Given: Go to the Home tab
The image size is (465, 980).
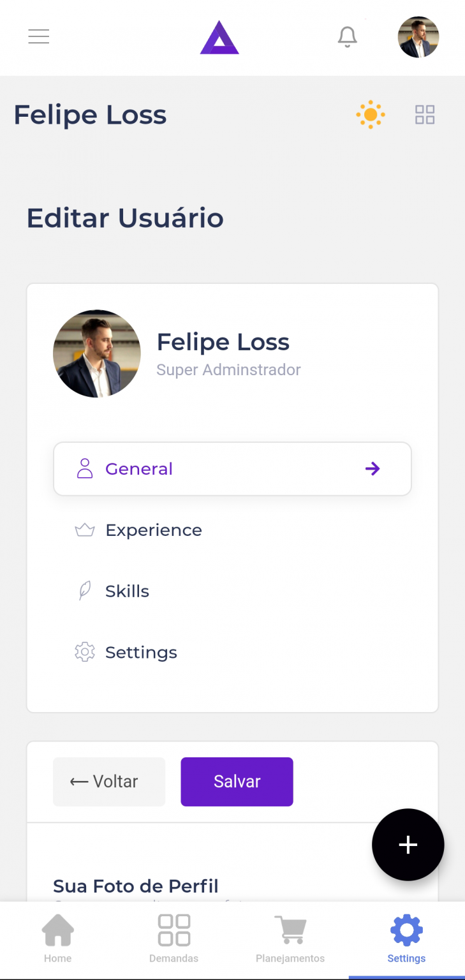Looking at the screenshot, I should pyautogui.click(x=58, y=939).
